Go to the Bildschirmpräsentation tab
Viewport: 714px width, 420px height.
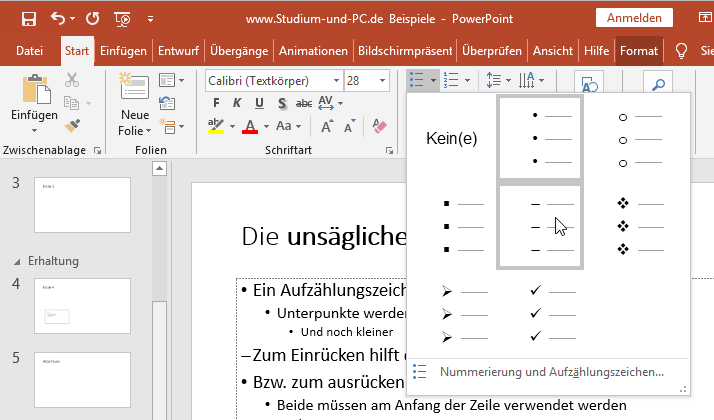(x=405, y=51)
